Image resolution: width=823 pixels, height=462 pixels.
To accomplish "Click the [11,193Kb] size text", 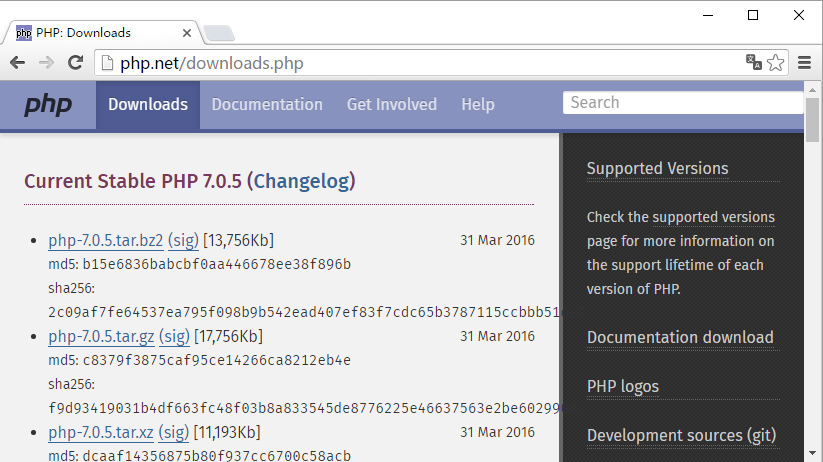I will [x=227, y=433].
